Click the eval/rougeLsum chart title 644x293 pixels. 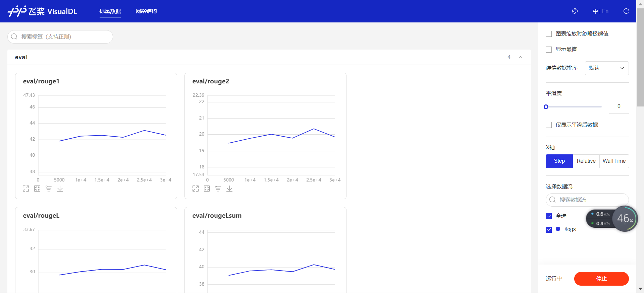(x=217, y=216)
